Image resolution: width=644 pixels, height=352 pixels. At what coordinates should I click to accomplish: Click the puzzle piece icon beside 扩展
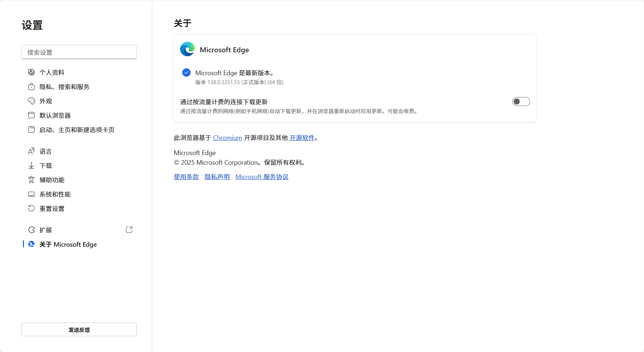click(x=32, y=230)
